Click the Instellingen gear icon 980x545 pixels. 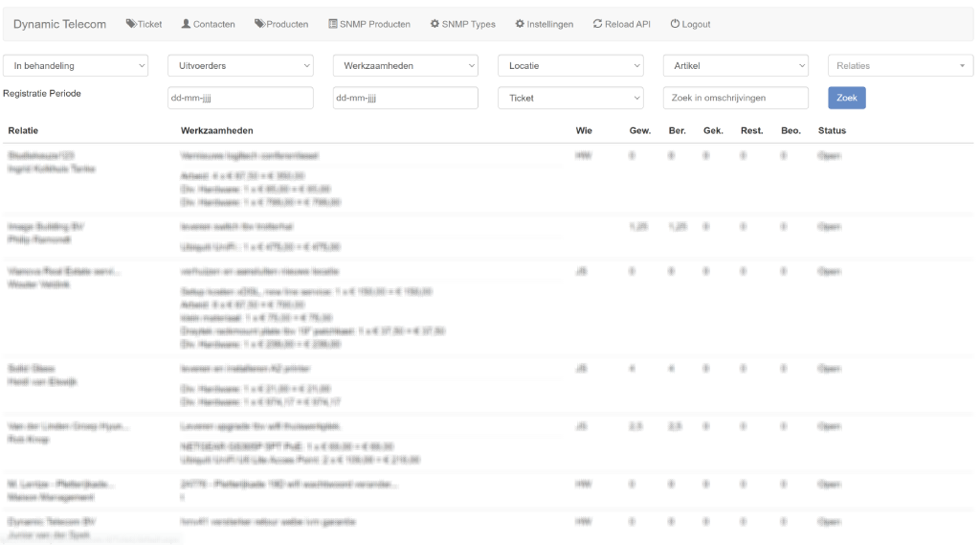520,24
